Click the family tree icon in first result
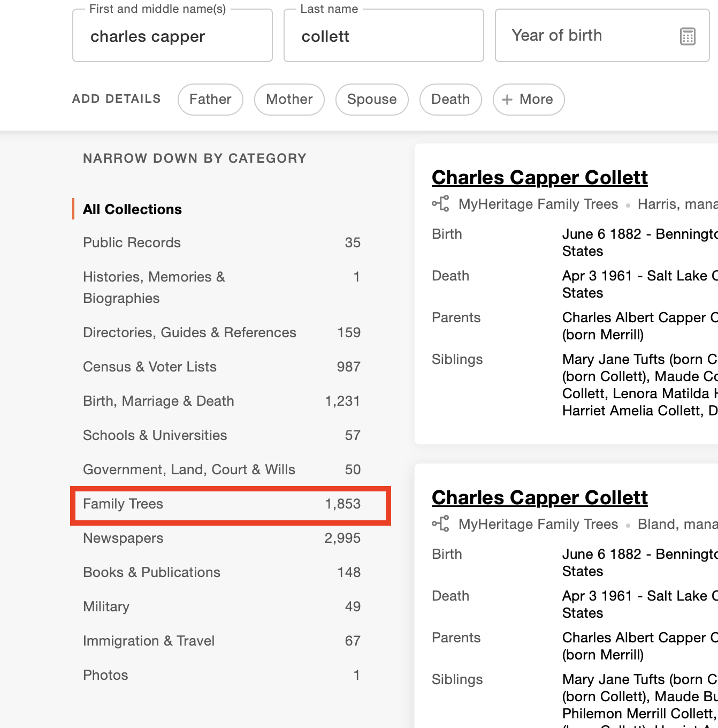The width and height of the screenshot is (718, 728). (x=441, y=204)
